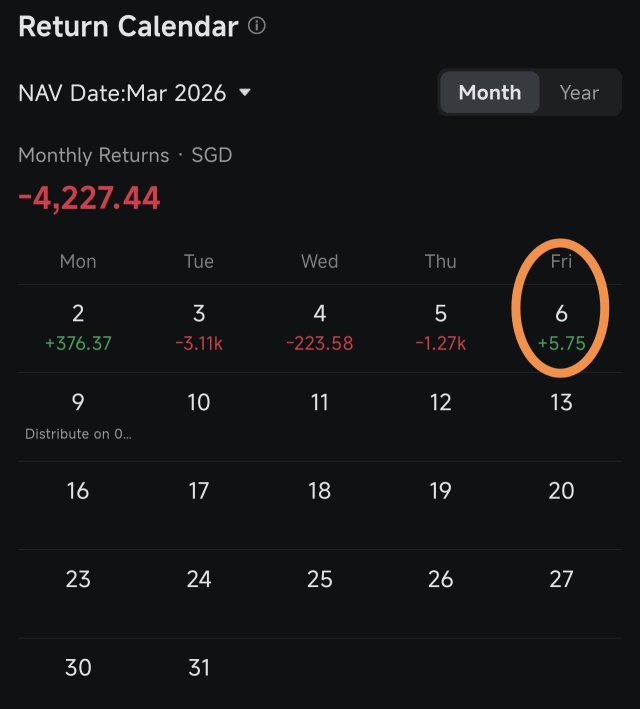Open March 3 showing -3.11k
The height and width of the screenshot is (709, 640).
pyautogui.click(x=199, y=328)
